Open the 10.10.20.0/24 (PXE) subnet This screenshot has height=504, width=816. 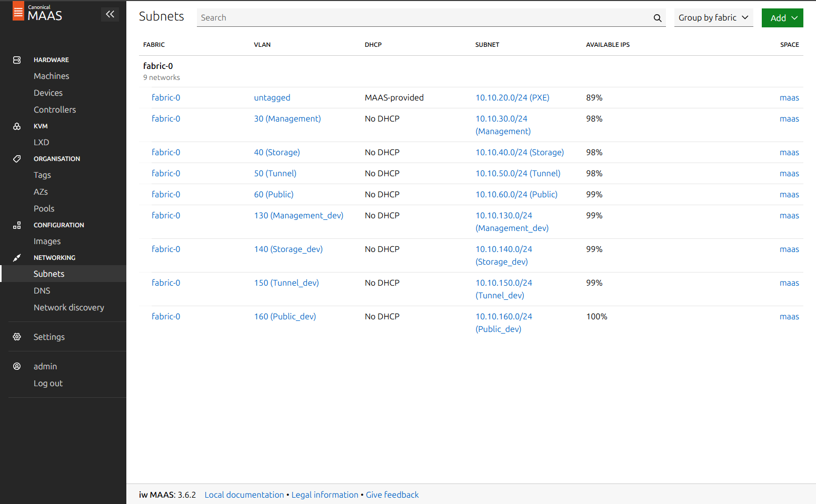pos(512,97)
